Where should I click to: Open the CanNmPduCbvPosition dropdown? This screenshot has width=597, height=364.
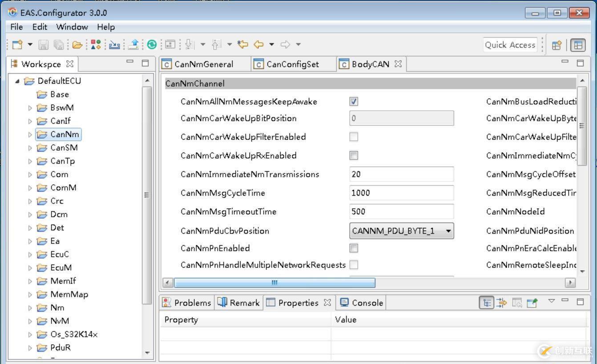click(402, 231)
